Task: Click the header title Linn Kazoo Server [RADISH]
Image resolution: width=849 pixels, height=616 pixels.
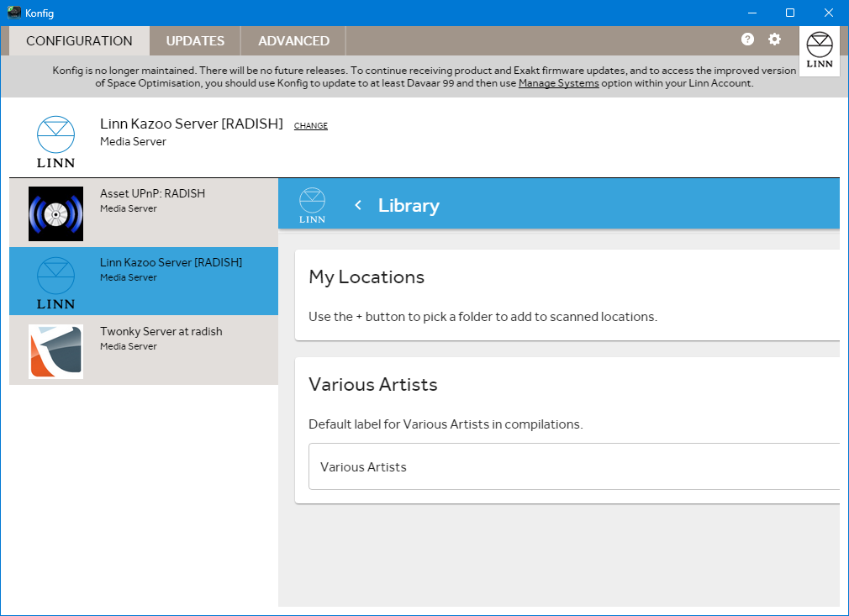Action: tap(191, 124)
